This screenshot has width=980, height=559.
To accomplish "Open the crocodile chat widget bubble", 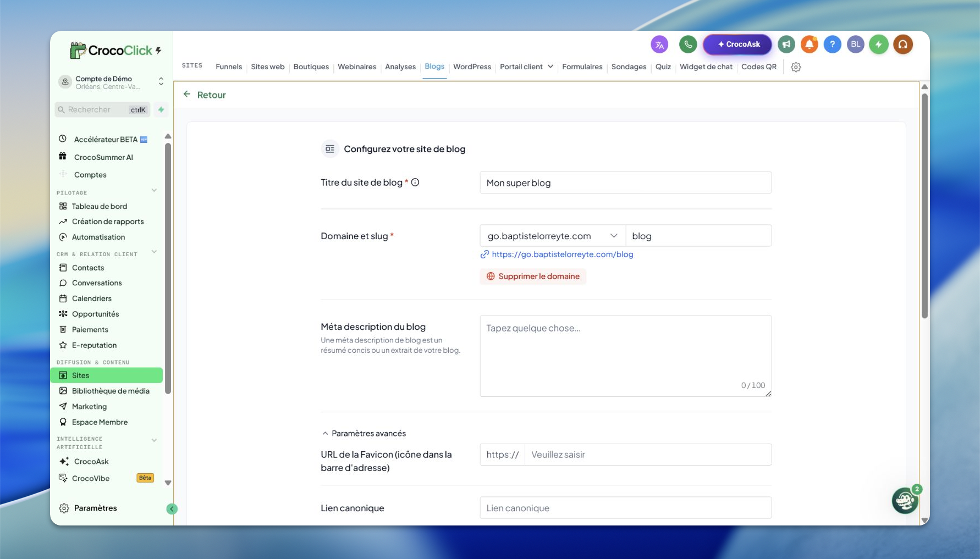I will [x=905, y=500].
